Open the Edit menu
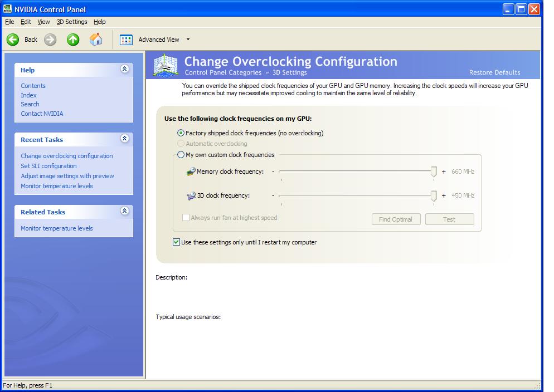This screenshot has width=554, height=392. [26, 22]
